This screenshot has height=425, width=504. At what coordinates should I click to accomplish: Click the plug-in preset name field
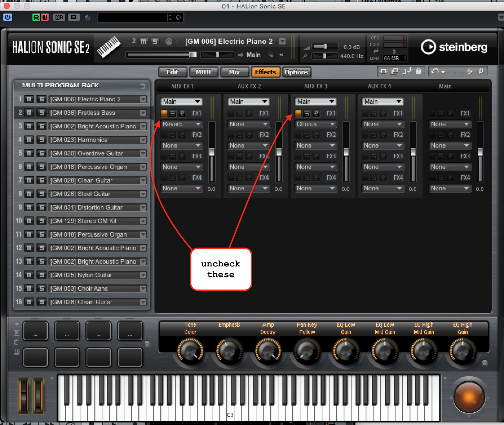(132, 17)
